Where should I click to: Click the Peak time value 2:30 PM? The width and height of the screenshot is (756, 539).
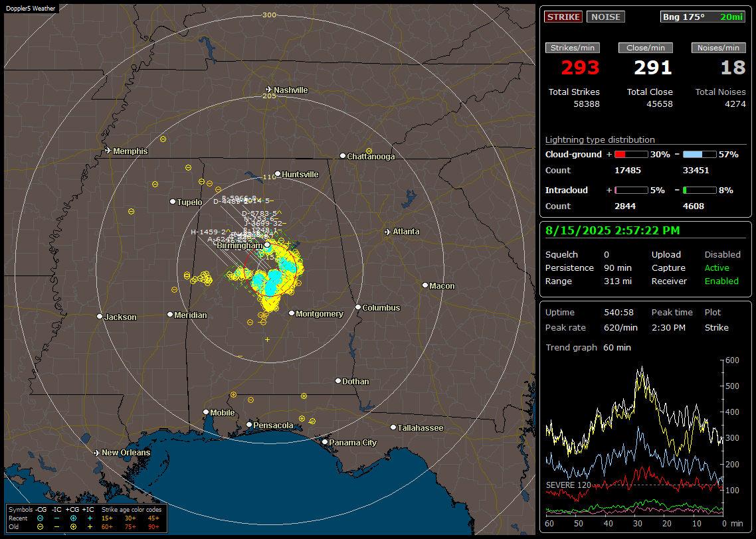pyautogui.click(x=668, y=327)
